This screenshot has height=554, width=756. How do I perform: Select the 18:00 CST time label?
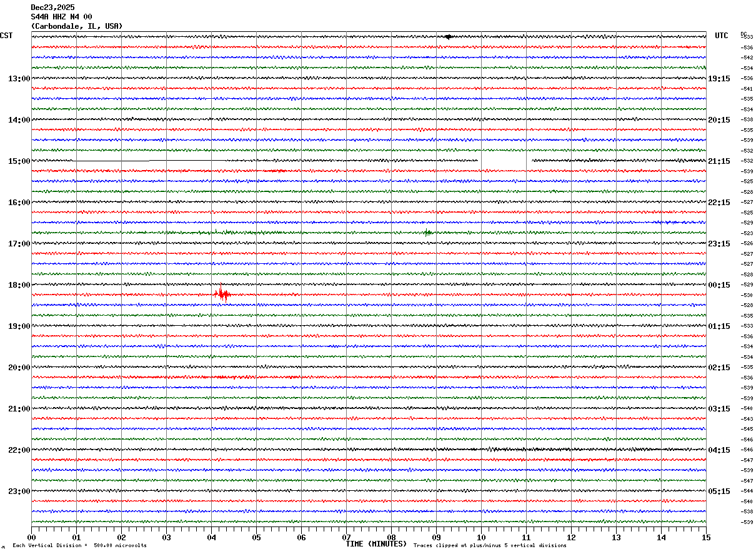coord(19,285)
